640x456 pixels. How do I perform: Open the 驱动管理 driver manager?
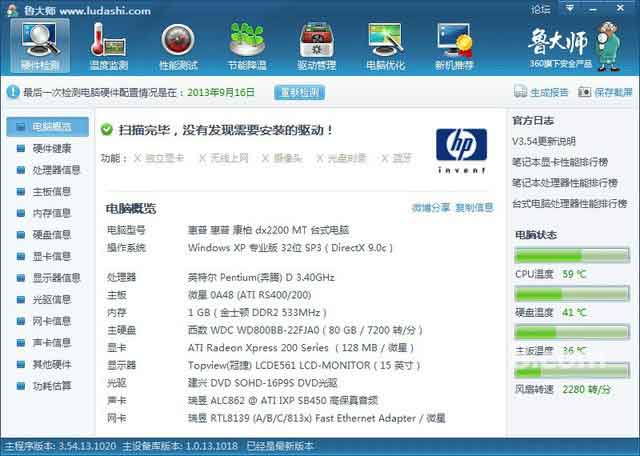point(316,45)
